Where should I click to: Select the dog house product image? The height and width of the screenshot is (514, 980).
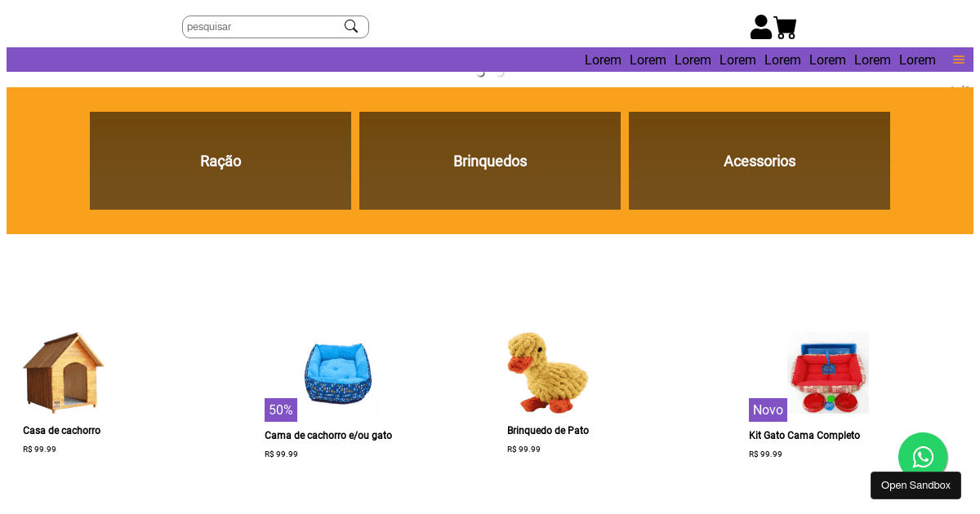point(64,373)
